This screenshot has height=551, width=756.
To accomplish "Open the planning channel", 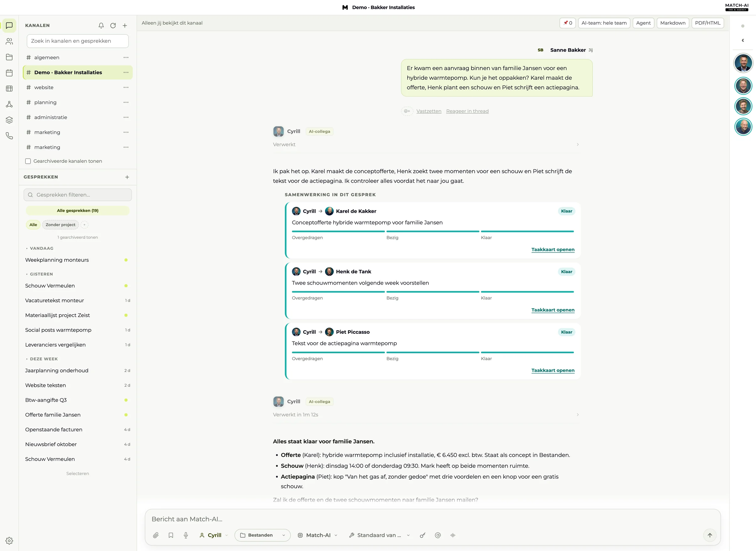I will (77, 102).
